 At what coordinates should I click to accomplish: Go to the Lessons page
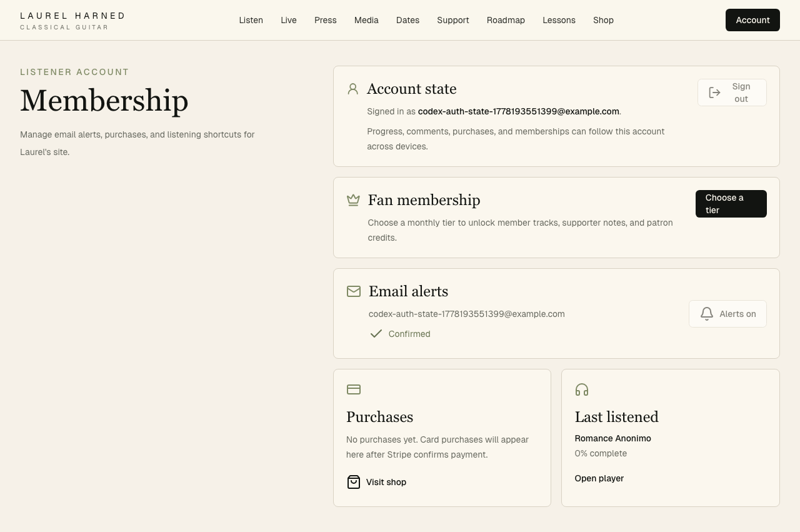pyautogui.click(x=559, y=20)
